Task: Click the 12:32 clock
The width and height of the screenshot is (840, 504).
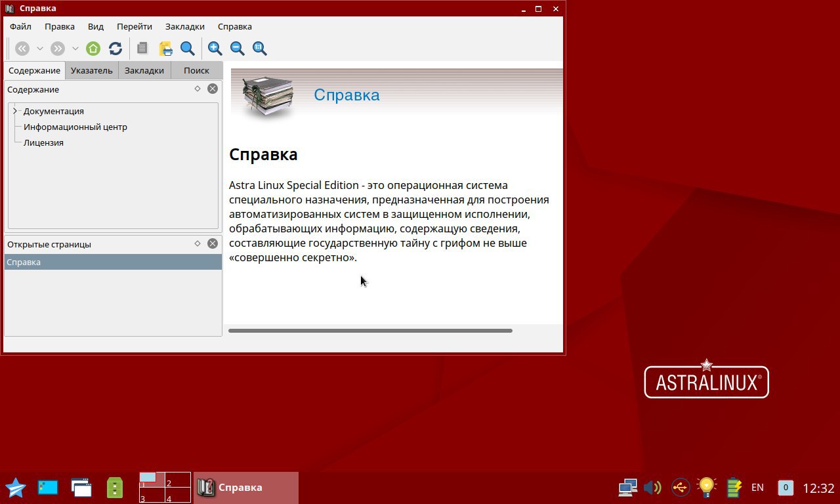Action: (818, 488)
